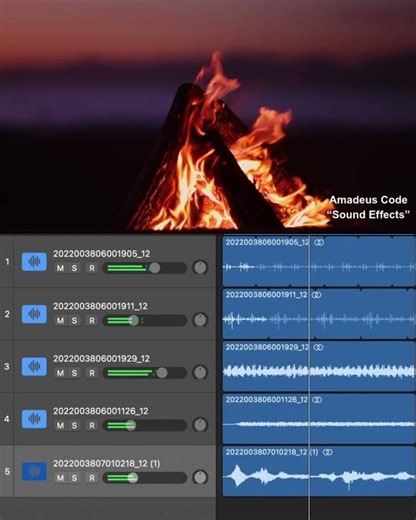Record-enable track 2022003806001911_12

92,321
